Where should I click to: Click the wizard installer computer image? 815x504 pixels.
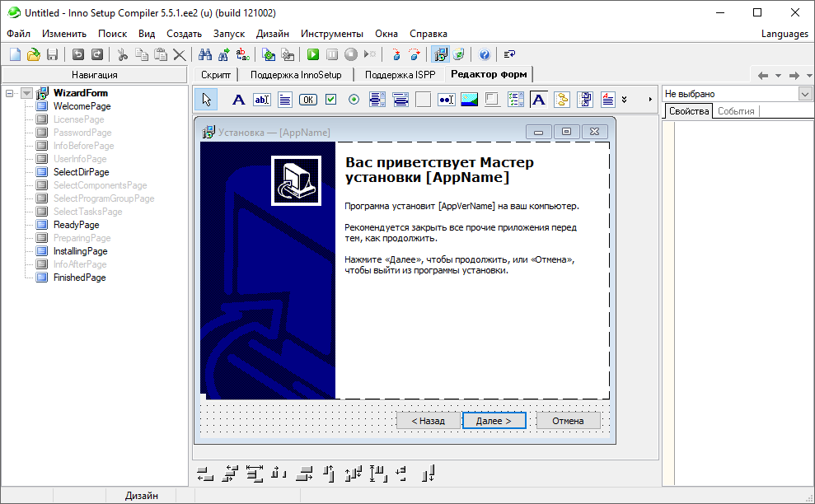(297, 180)
